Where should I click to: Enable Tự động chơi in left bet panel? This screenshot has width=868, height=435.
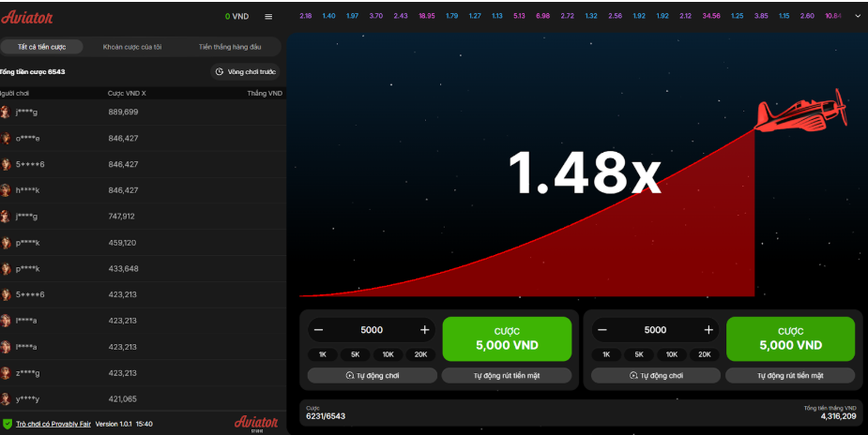[372, 375]
